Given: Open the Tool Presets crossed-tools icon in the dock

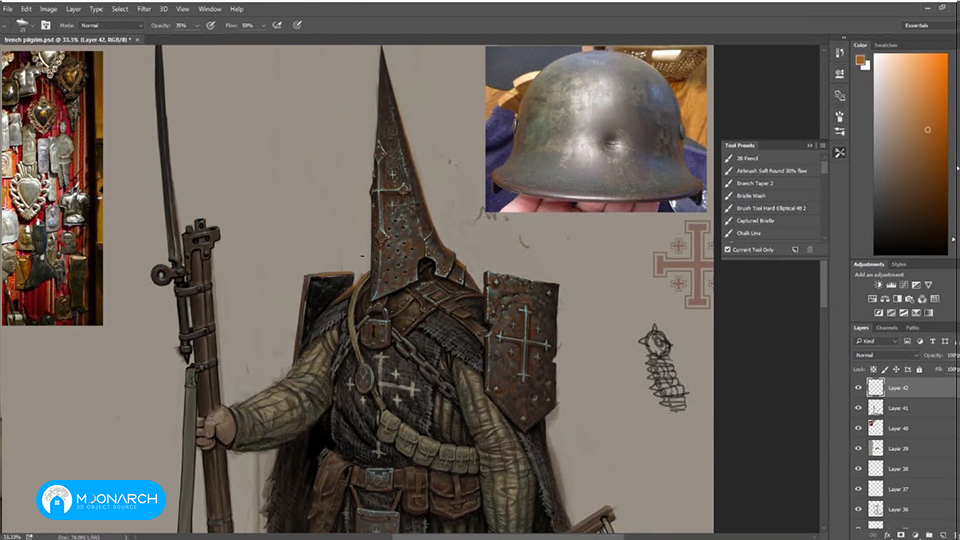Looking at the screenshot, I should pyautogui.click(x=839, y=152).
